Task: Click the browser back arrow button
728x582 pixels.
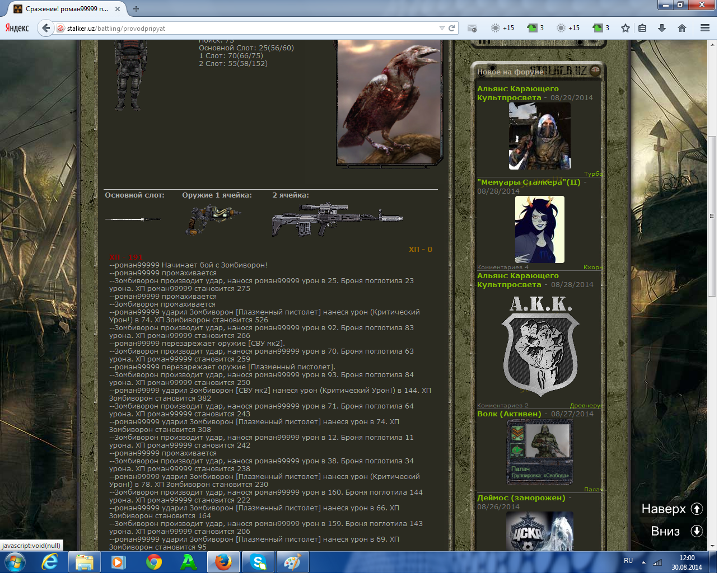Action: click(46, 28)
